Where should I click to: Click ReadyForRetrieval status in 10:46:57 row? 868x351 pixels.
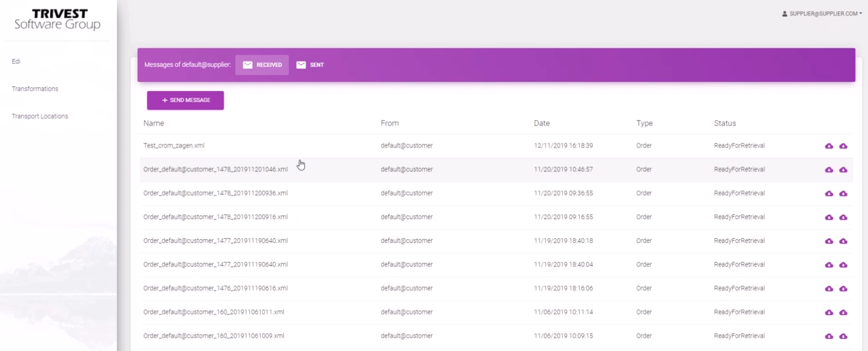click(739, 169)
